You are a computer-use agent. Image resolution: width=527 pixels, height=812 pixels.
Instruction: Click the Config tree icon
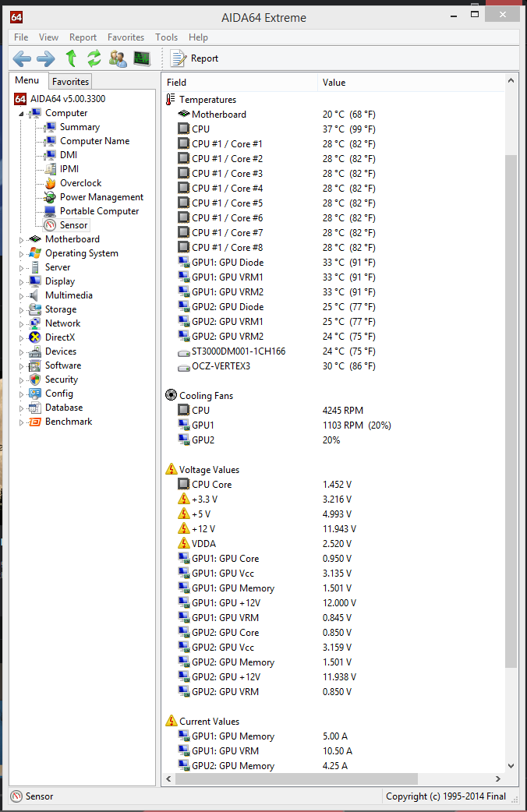point(35,394)
